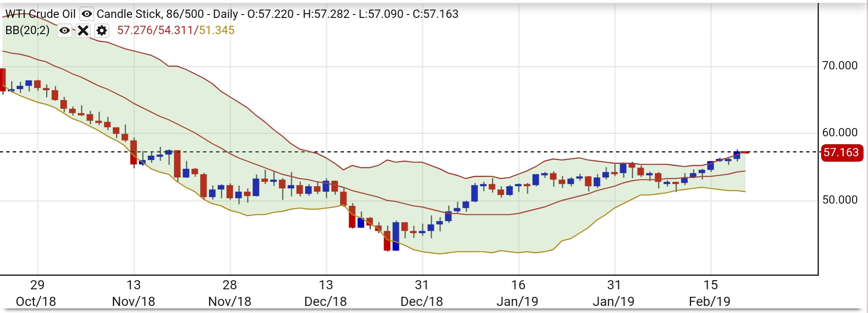This screenshot has width=868, height=313.
Task: Click the WTI Crude Oil chart title
Action: coord(40,14)
